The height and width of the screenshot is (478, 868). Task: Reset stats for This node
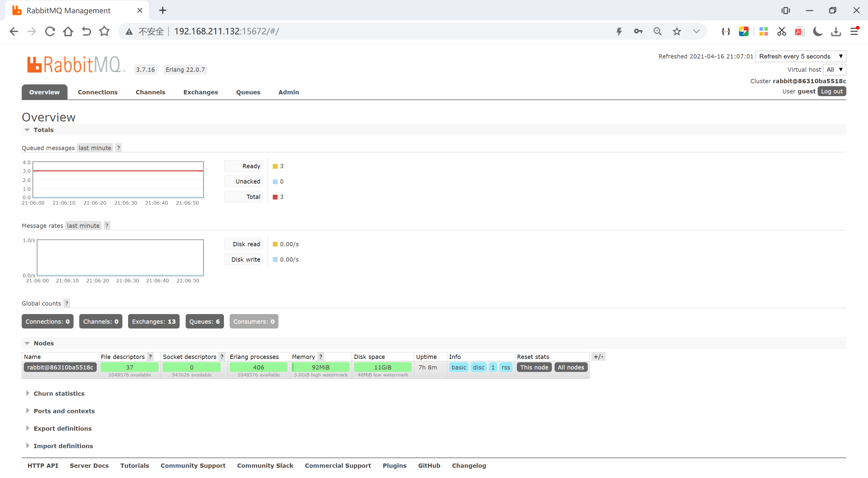point(534,367)
